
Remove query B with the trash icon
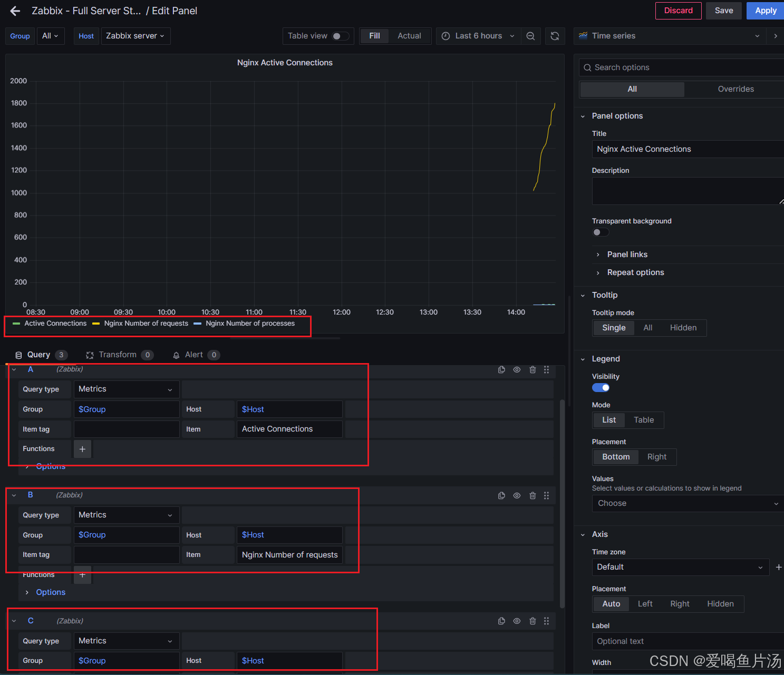point(533,495)
